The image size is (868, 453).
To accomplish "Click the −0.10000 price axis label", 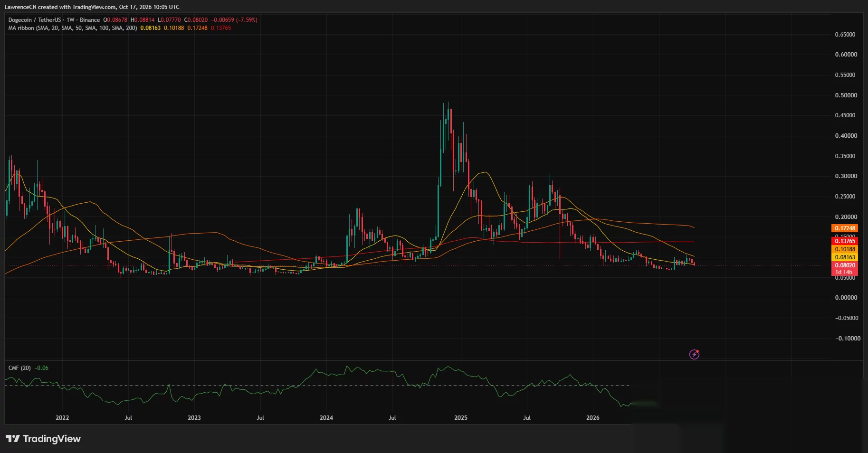I will [x=848, y=339].
